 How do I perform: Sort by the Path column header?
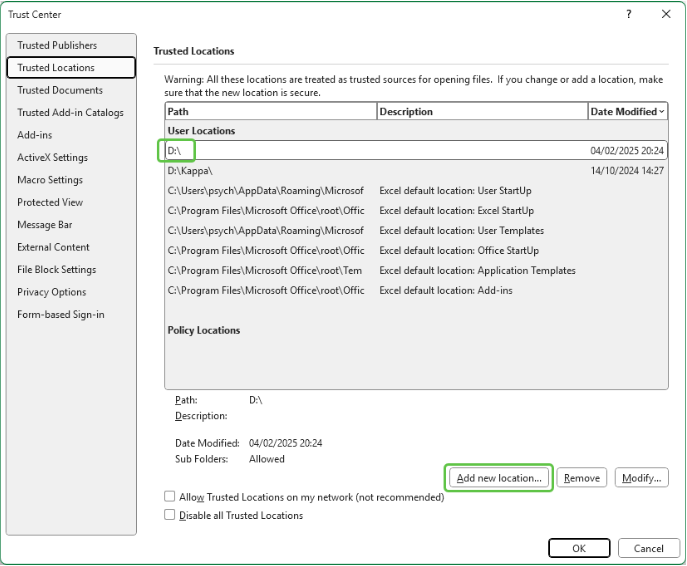coord(270,112)
